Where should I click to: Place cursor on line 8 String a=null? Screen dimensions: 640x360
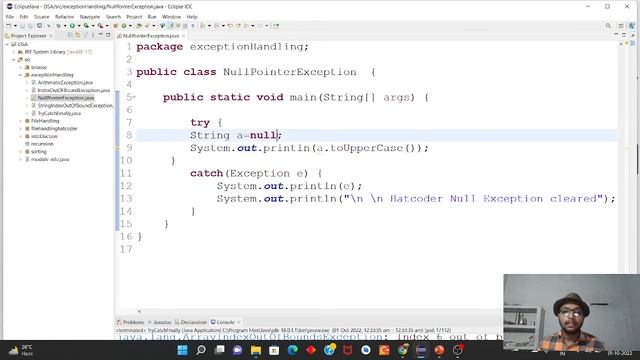pos(236,135)
